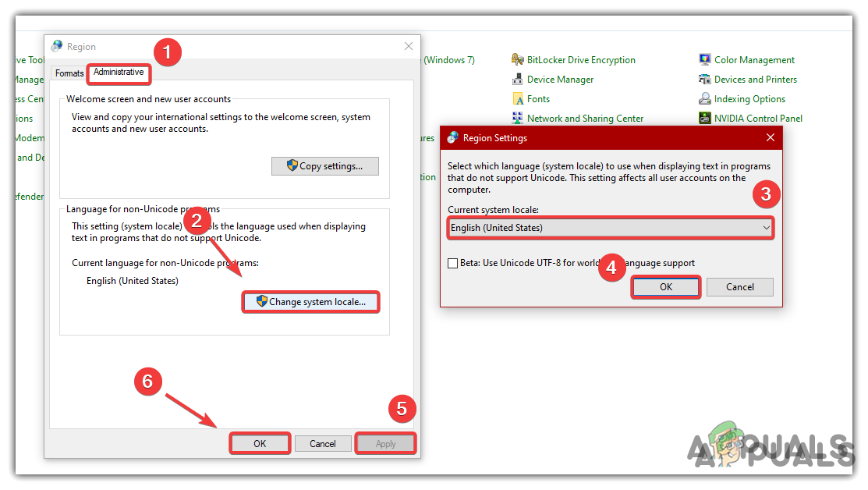Click the Device Manager icon
The height and width of the screenshot is (490, 868).
click(518, 79)
